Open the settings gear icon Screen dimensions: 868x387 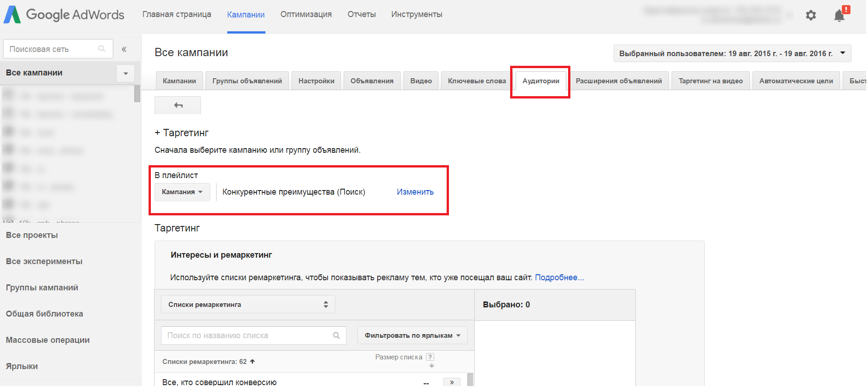pos(811,15)
